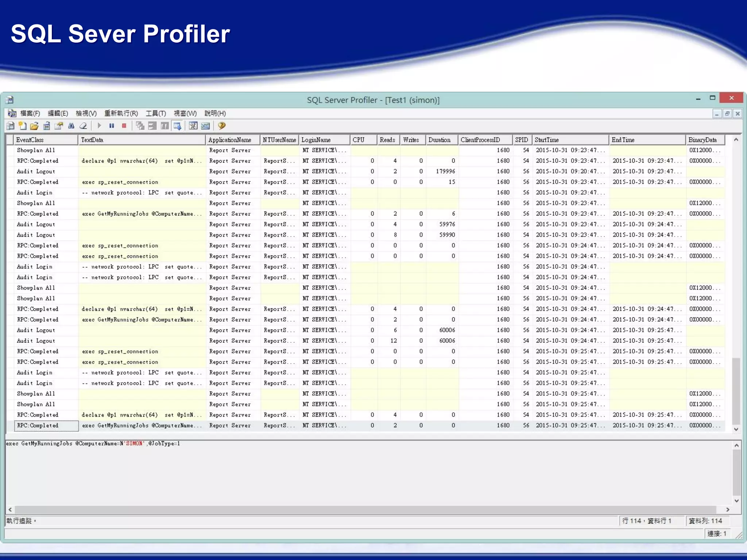Viewport: 747px width, 560px height.
Task: Click the grayed italic-style toolbar icon
Action: (x=165, y=126)
